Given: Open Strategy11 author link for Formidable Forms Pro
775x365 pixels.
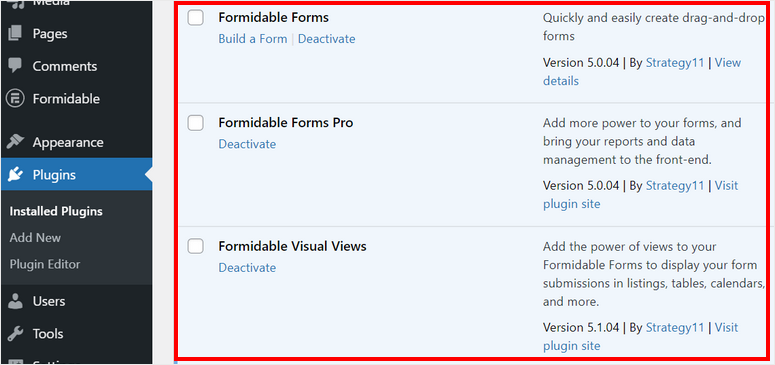Looking at the screenshot, I should (675, 185).
